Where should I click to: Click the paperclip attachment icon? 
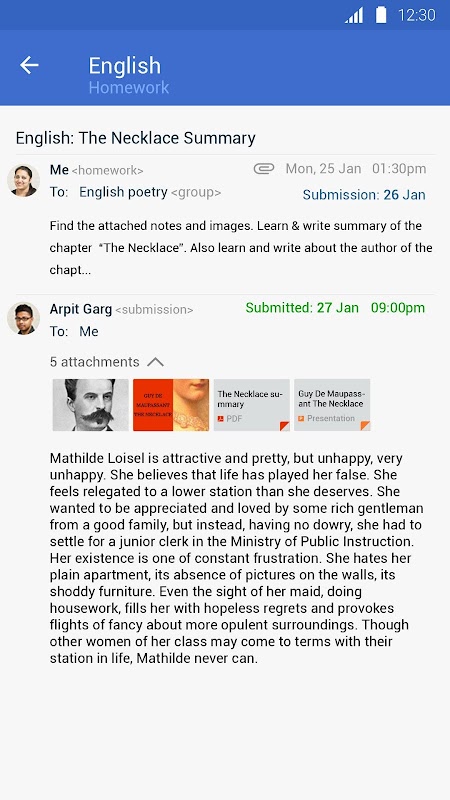click(x=264, y=169)
